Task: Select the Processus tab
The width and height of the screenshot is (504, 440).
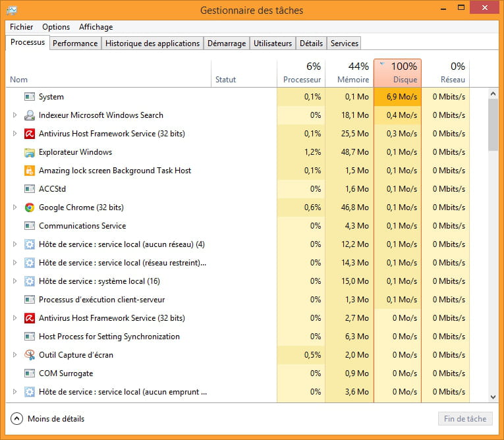Action: click(28, 42)
